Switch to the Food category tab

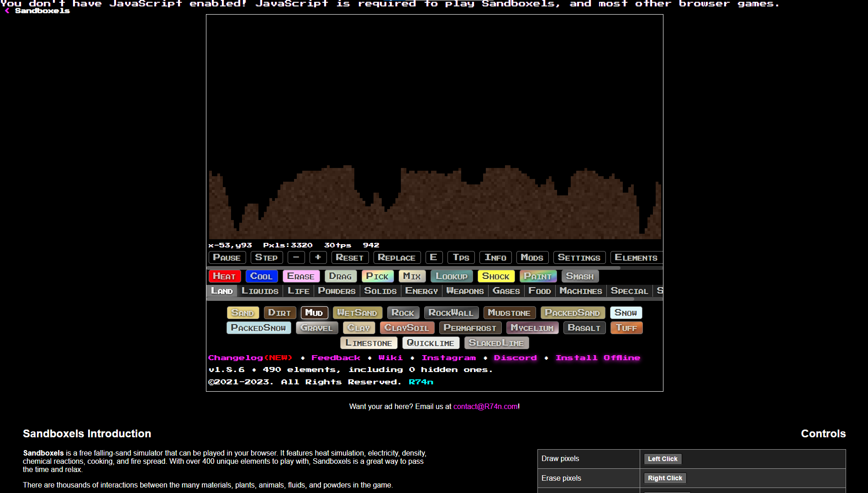click(x=540, y=291)
